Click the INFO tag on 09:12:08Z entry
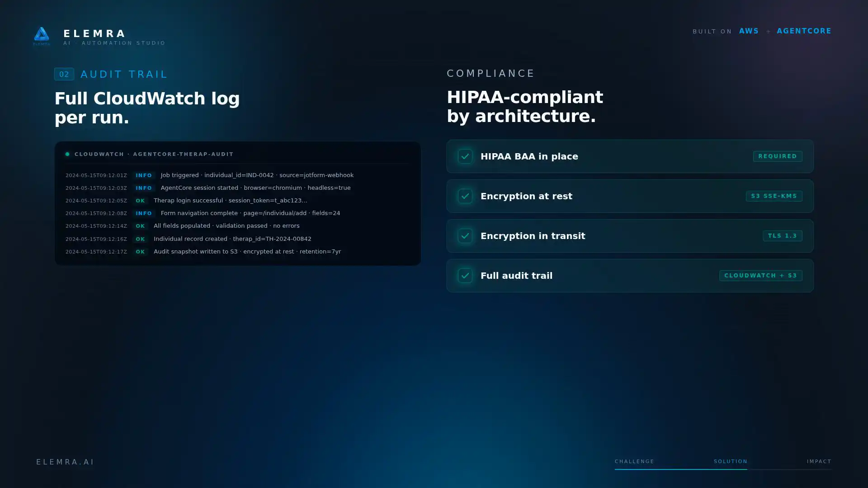Screen dimensions: 868x488 [144, 213]
